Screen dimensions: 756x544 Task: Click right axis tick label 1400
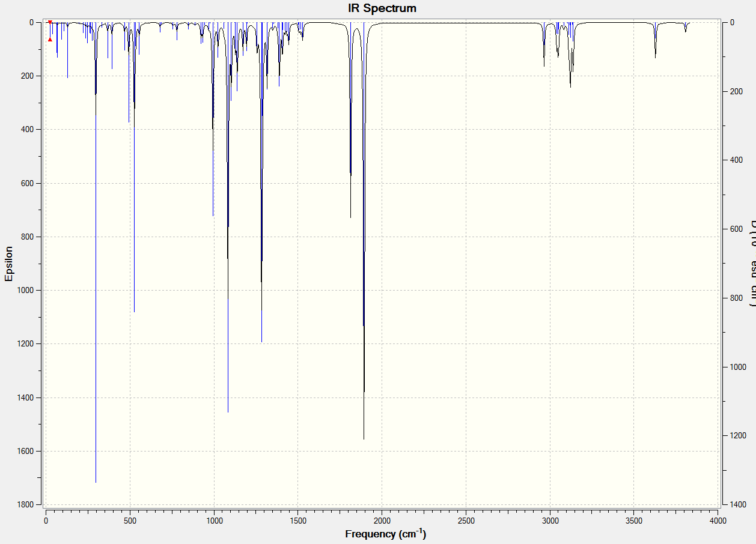pyautogui.click(x=737, y=504)
